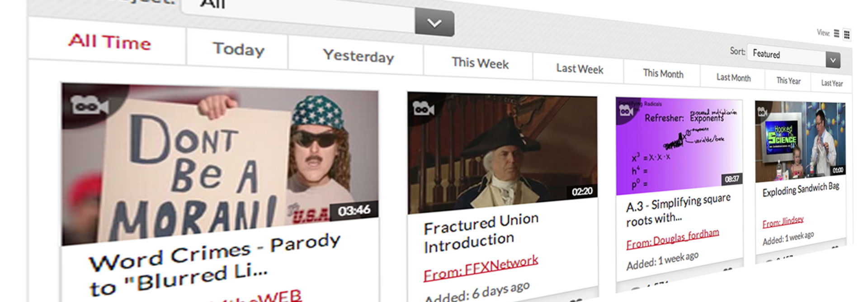Open the From: FFXNetwork link
This screenshot has height=302, width=868.
point(481,268)
